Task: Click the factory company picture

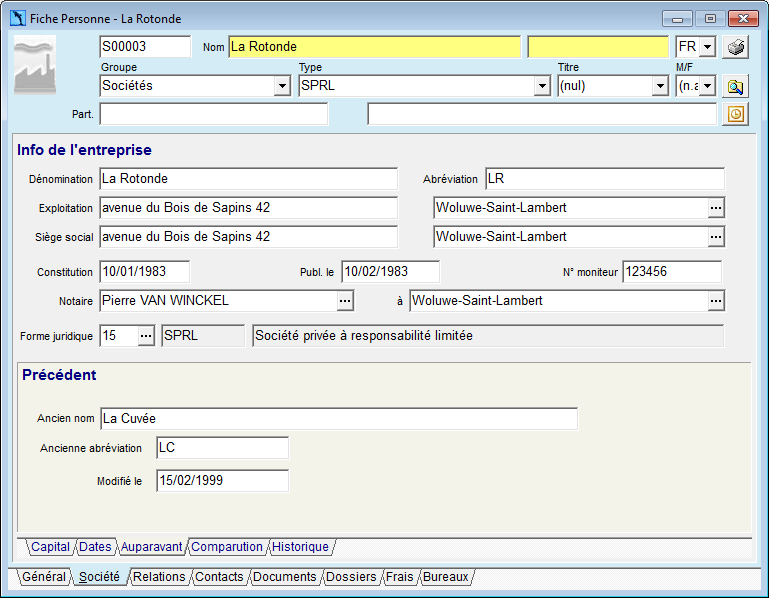Action: (x=35, y=65)
